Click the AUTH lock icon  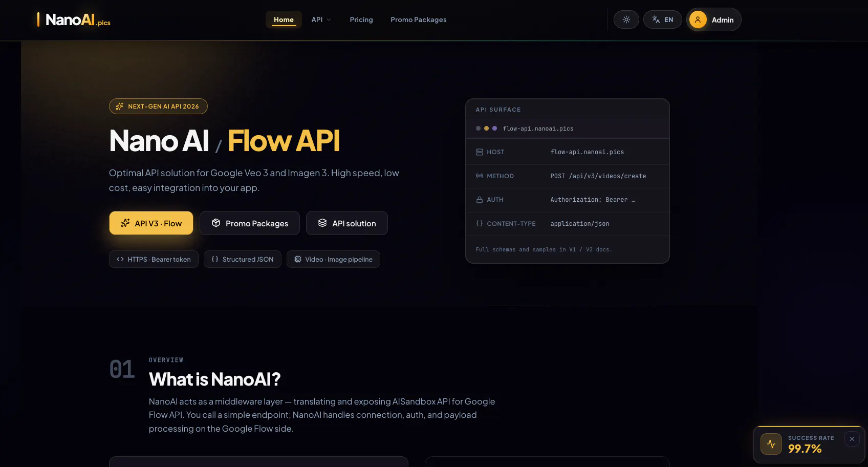pos(480,200)
